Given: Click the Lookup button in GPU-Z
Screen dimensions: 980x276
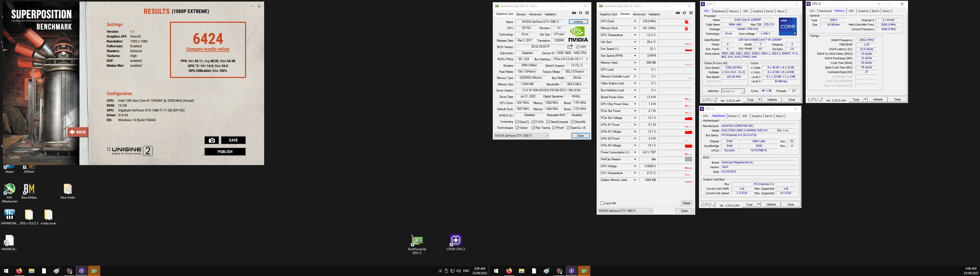Looking at the screenshot, I should 578,22.
